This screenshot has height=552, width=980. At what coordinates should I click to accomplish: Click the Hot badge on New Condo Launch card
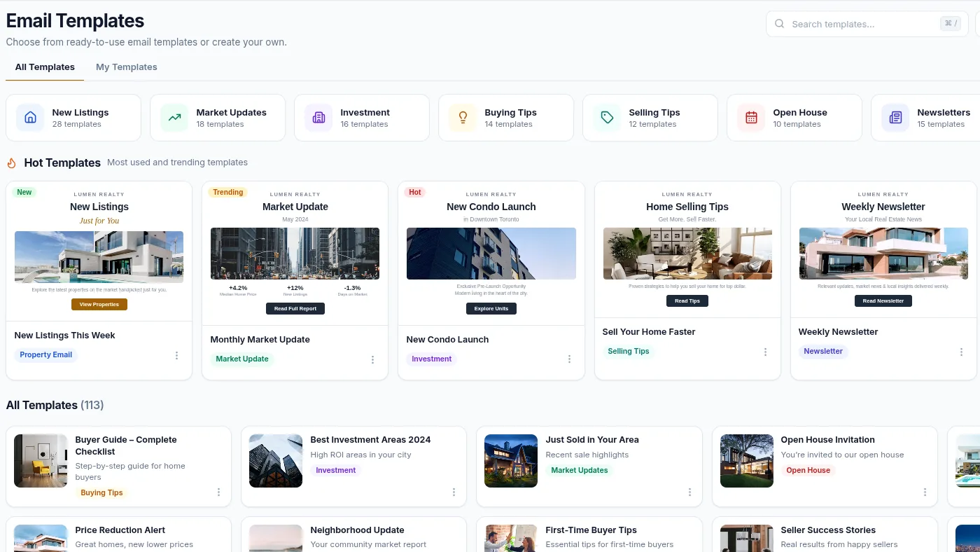415,192
